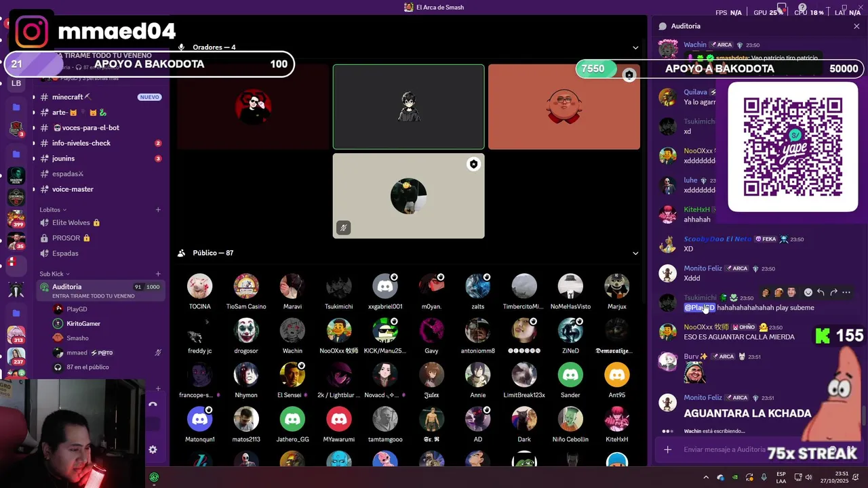
Task: Click ScoobyDoo El Neto username in chat
Action: click(x=717, y=239)
